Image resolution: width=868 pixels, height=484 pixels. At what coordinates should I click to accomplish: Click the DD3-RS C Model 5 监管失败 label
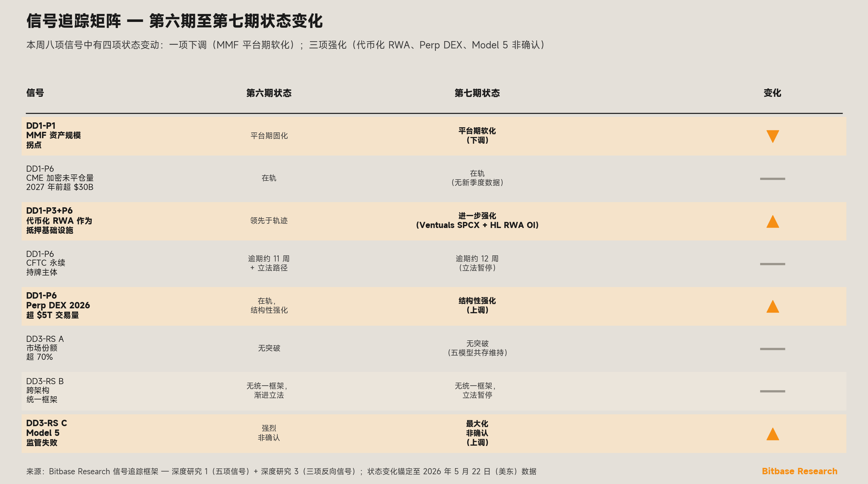tap(47, 433)
